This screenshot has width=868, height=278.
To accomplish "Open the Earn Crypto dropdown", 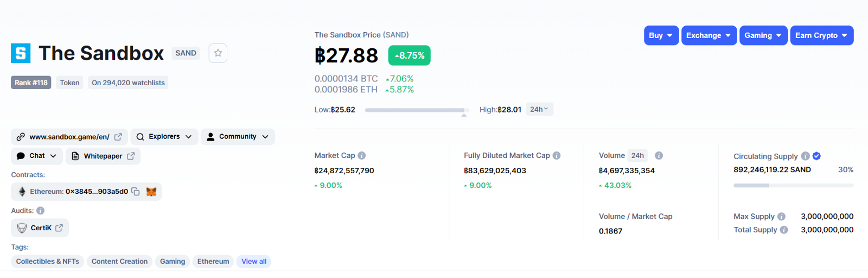I will [822, 35].
